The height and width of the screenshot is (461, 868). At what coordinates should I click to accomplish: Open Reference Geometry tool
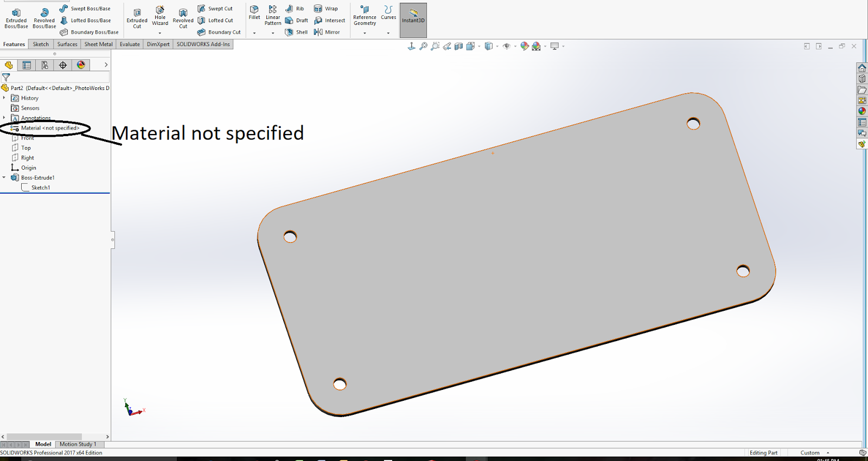pyautogui.click(x=365, y=16)
